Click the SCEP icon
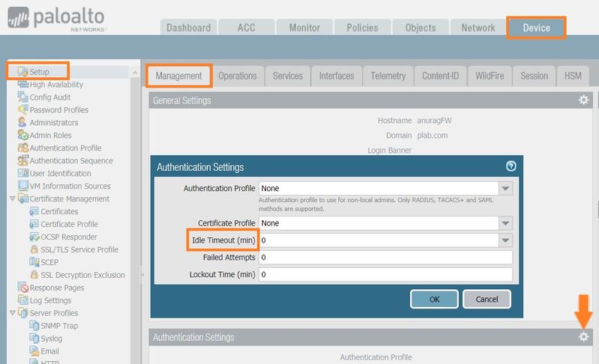The height and width of the screenshot is (364, 599). tap(34, 262)
